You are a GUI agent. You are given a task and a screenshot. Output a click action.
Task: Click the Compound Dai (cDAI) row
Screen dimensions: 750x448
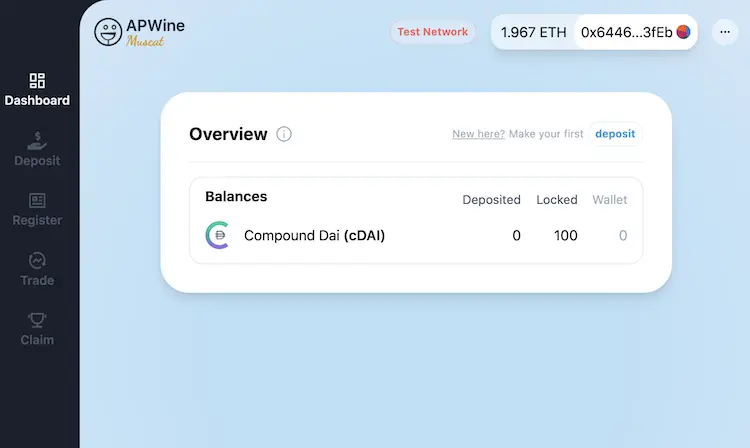click(416, 235)
